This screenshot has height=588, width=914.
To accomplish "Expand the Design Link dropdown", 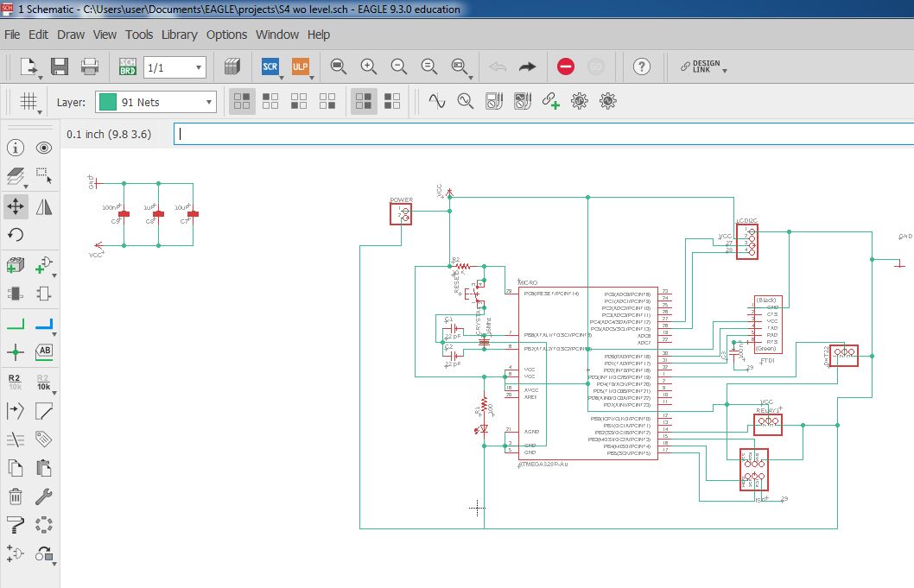I will click(725, 71).
